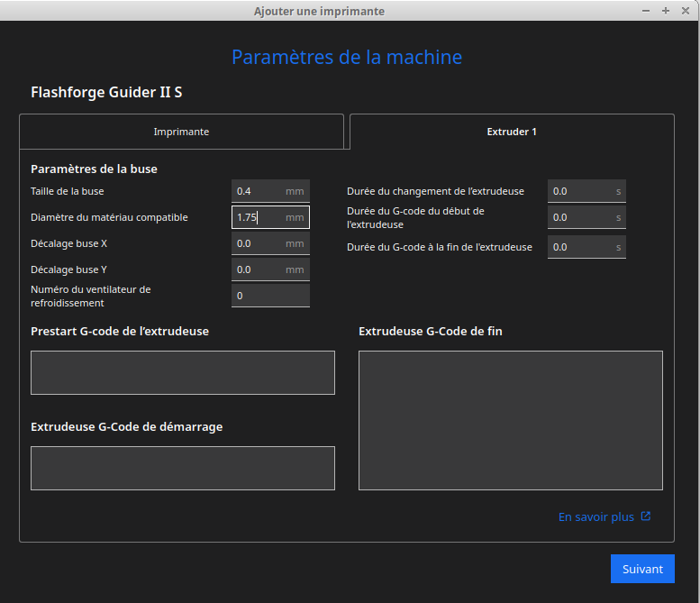
Task: Click inside the Extrudeuse G-Code de fin text area
Action: pos(511,420)
